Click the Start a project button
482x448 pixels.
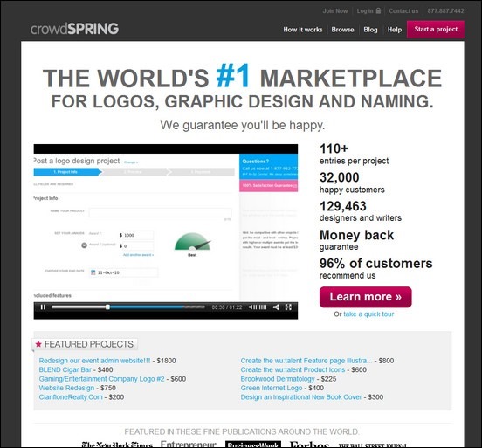click(x=436, y=30)
